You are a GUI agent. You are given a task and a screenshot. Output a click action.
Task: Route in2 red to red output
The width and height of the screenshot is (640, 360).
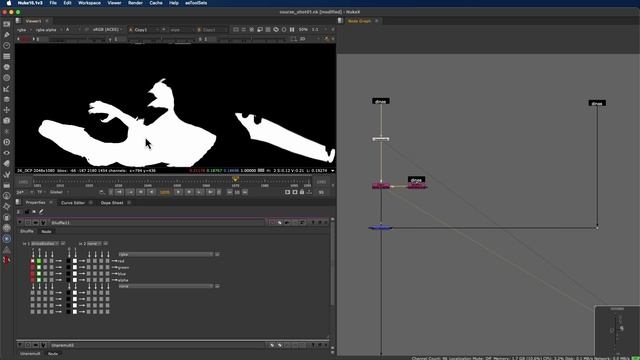pos(89,261)
